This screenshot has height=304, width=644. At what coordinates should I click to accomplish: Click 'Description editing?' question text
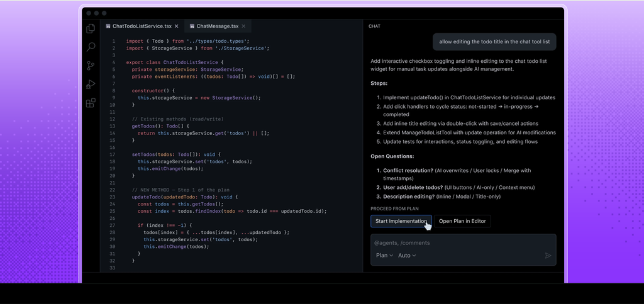click(x=409, y=197)
